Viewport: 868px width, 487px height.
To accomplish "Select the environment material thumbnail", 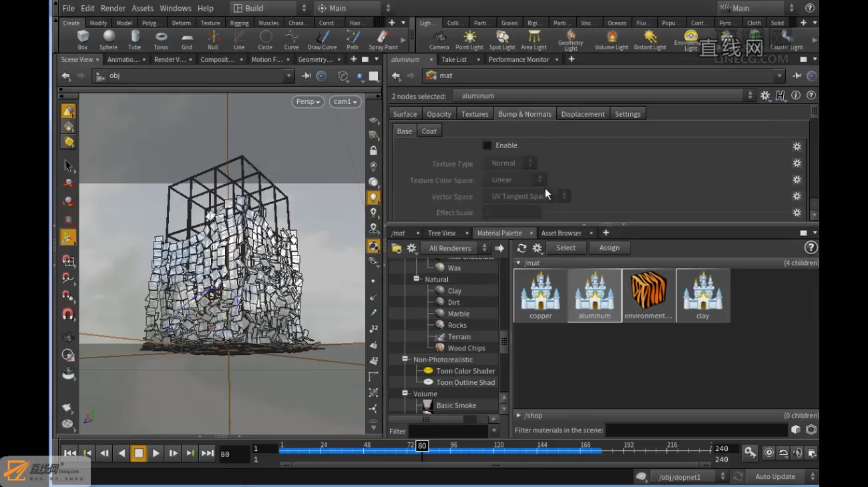I will click(648, 296).
